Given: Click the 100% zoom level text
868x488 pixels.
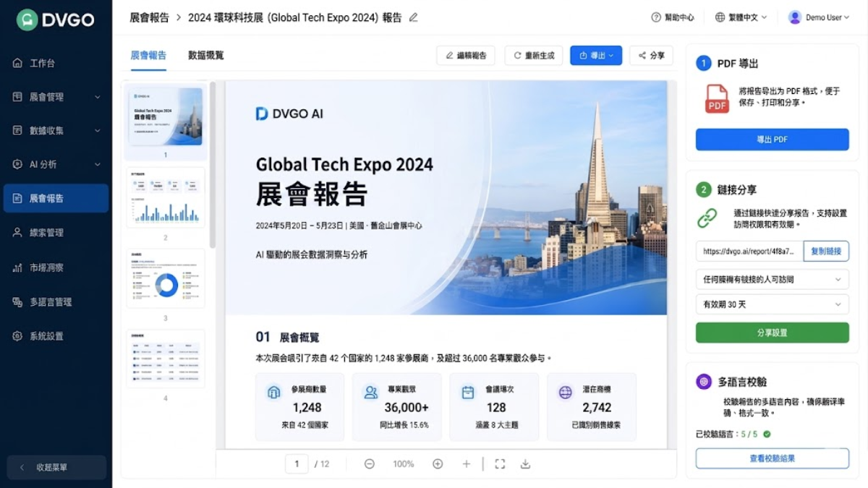Looking at the screenshot, I should [x=404, y=464].
